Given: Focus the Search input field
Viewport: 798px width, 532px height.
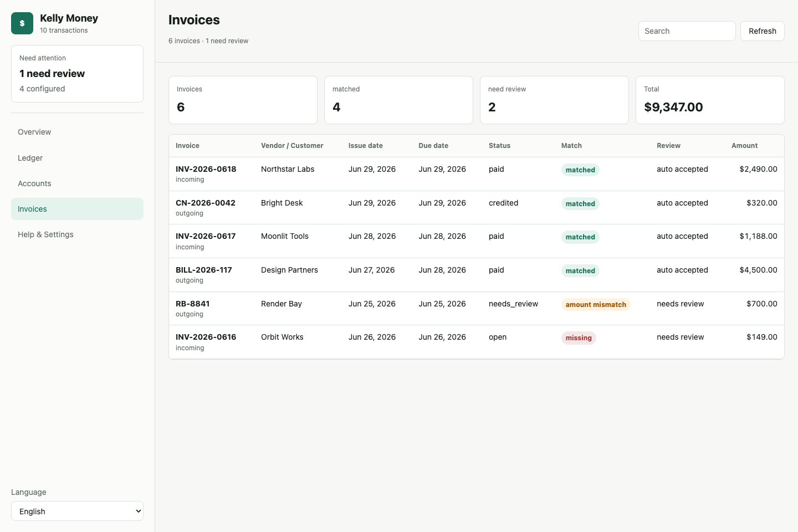Looking at the screenshot, I should (687, 31).
